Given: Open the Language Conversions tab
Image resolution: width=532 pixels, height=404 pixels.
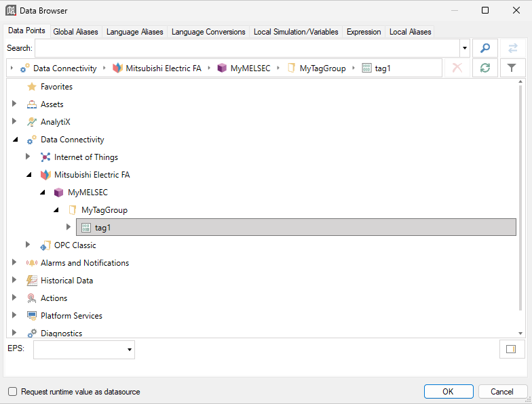Looking at the screenshot, I should coord(208,32).
